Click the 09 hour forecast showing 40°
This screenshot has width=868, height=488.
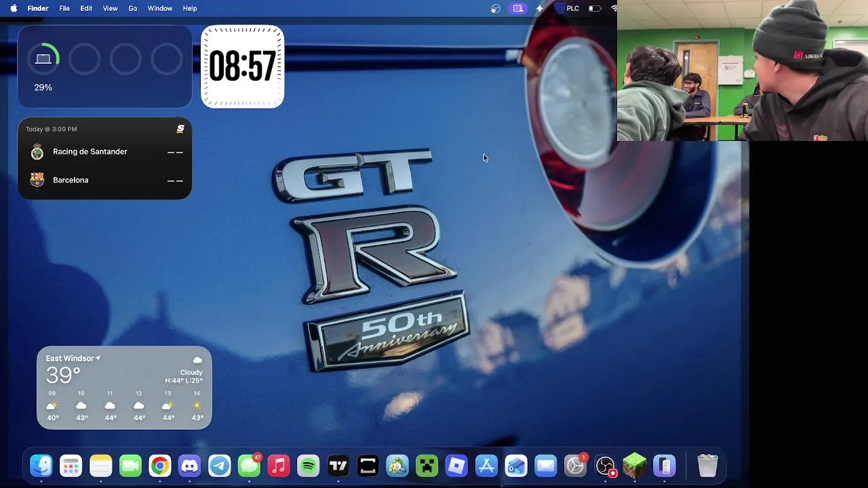(52, 405)
